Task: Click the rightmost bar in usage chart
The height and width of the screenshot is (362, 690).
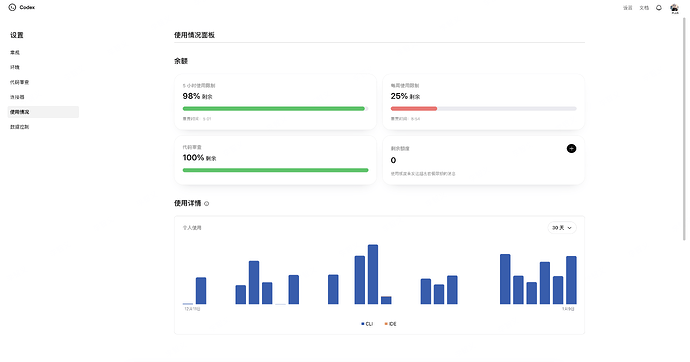Action: point(571,280)
